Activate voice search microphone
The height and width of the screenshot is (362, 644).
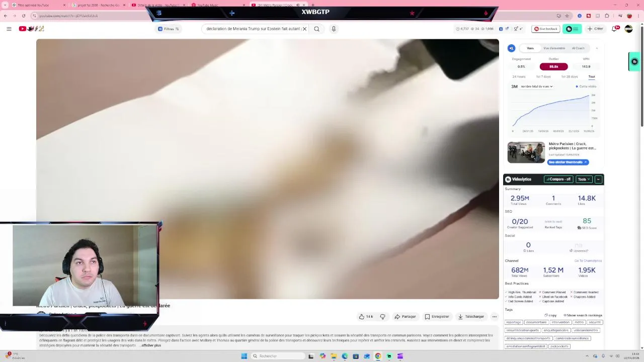334,29
